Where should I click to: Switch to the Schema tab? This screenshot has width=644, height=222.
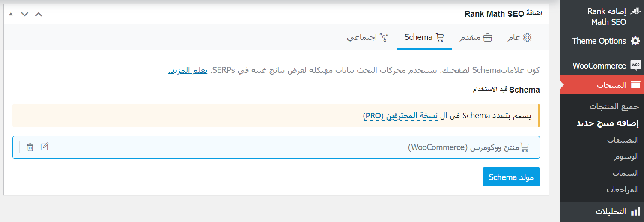(424, 37)
